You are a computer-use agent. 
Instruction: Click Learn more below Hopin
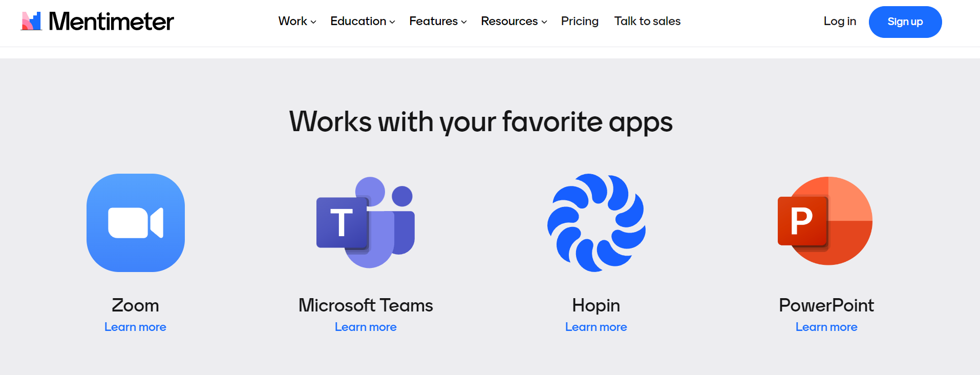[x=596, y=327]
